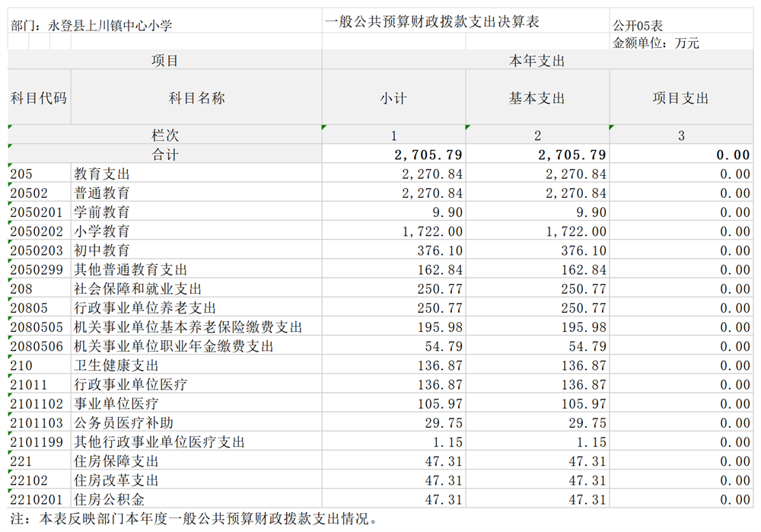Click the 项目支出 column header
This screenshot has height=532, width=761.
(x=681, y=98)
